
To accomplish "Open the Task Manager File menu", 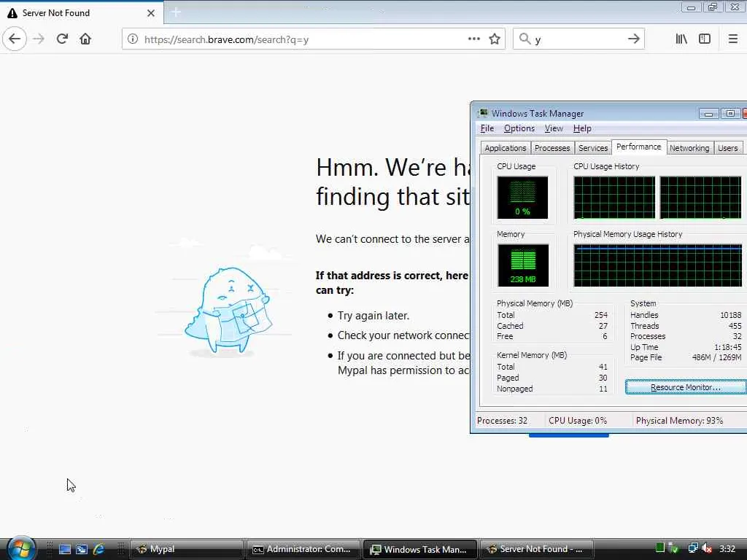I will click(x=487, y=128).
